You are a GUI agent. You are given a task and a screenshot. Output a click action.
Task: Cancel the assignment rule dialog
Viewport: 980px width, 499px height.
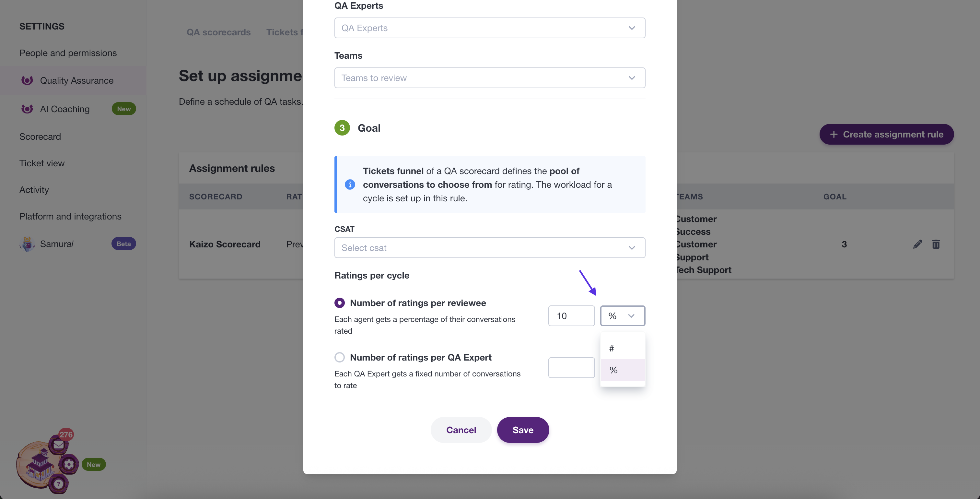[461, 430]
